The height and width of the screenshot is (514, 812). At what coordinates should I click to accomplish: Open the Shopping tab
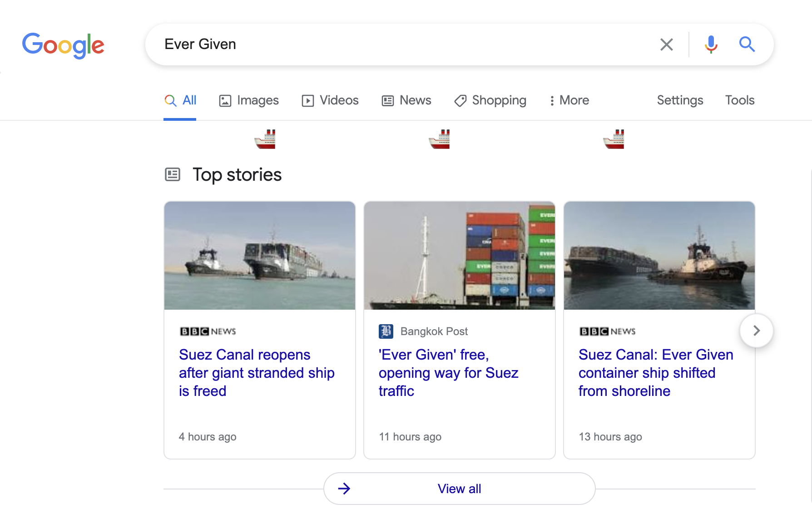(x=490, y=100)
